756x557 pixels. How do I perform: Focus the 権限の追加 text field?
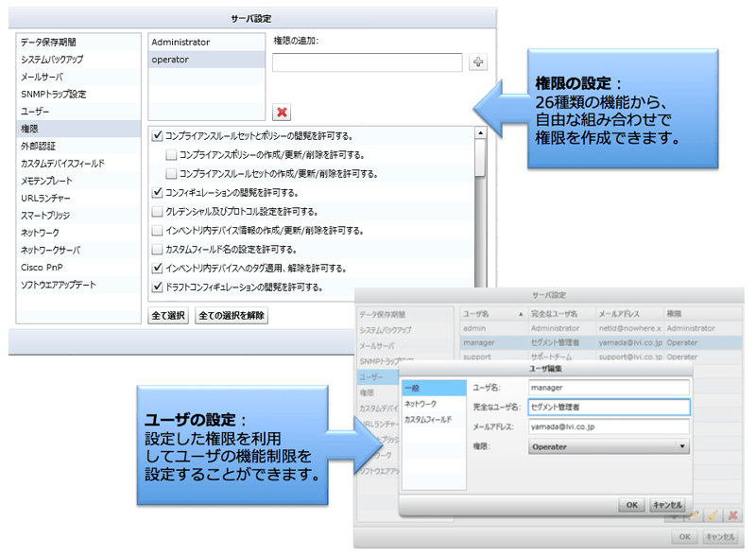pyautogui.click(x=368, y=62)
